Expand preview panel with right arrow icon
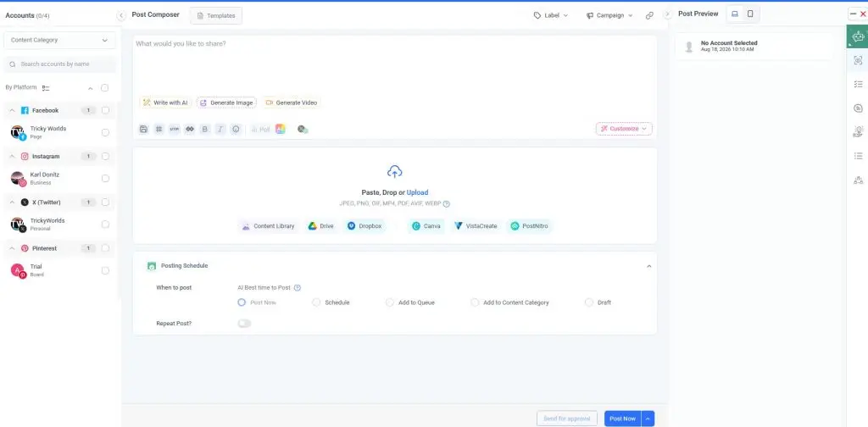The height and width of the screenshot is (427, 868). 667,14
